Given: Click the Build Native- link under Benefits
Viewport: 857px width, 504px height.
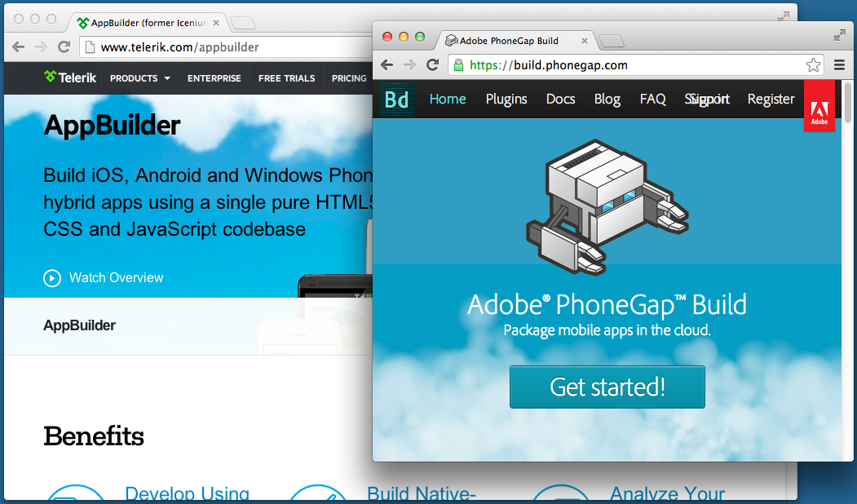Looking at the screenshot, I should (x=422, y=493).
